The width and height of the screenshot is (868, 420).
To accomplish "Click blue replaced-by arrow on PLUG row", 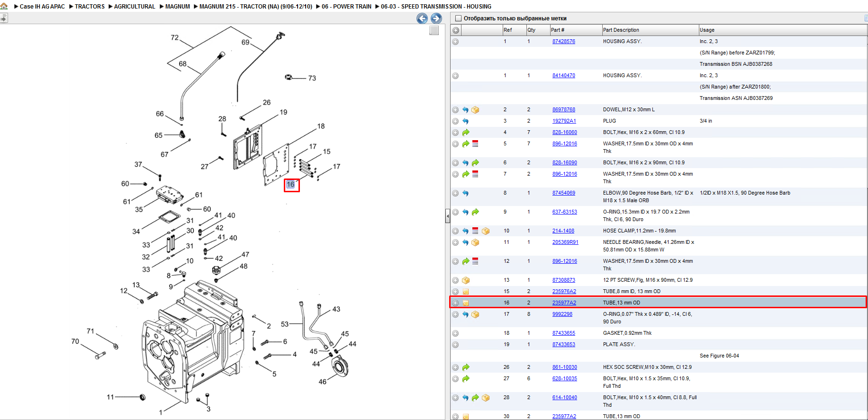I will click(x=465, y=121).
